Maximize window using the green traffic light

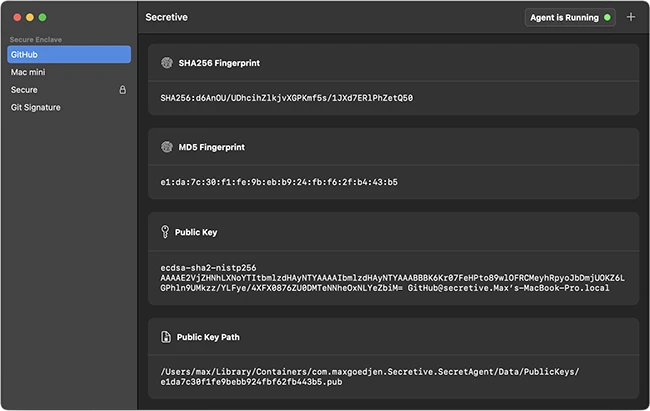pyautogui.click(x=42, y=17)
